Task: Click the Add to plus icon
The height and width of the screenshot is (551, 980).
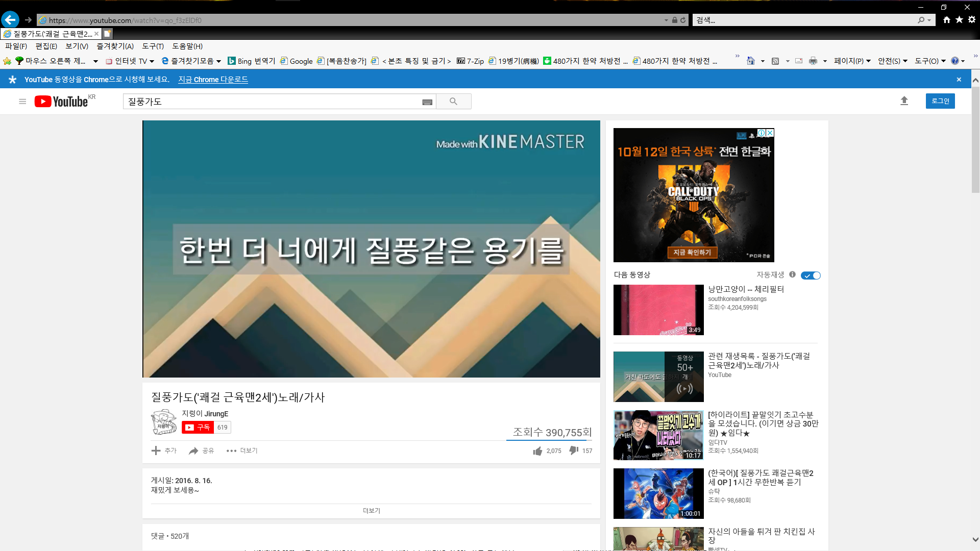Action: coord(156,450)
